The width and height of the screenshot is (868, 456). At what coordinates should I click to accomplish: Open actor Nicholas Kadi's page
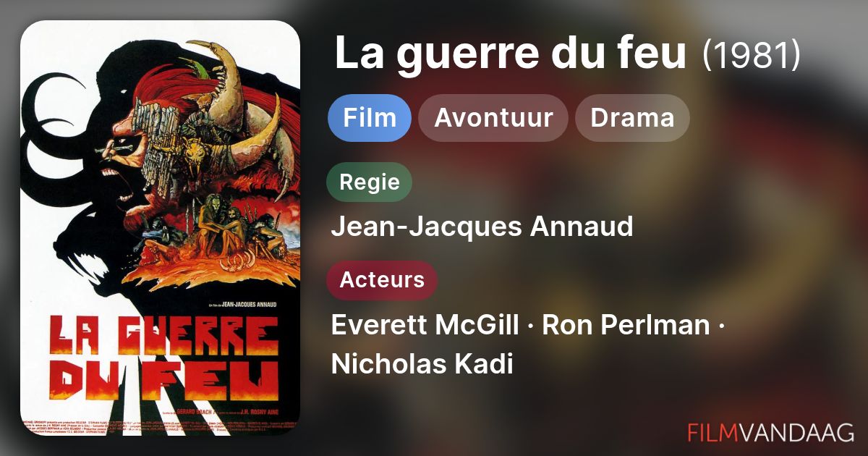(422, 364)
